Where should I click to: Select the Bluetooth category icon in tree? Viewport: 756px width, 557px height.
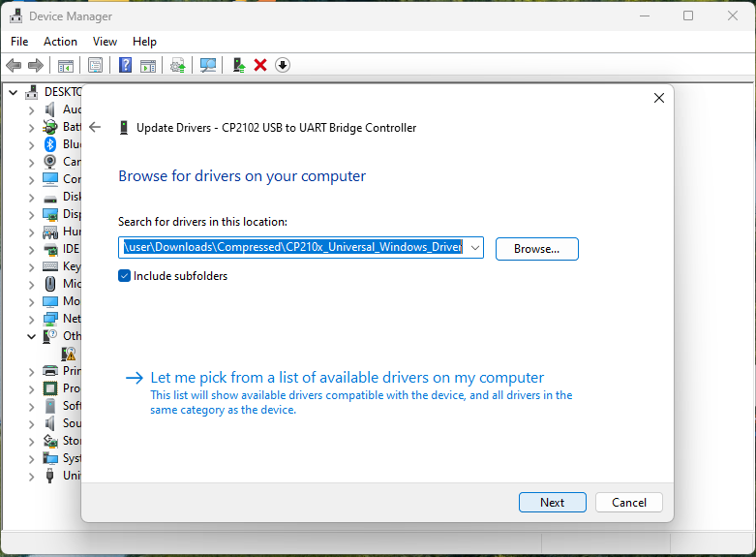point(50,144)
